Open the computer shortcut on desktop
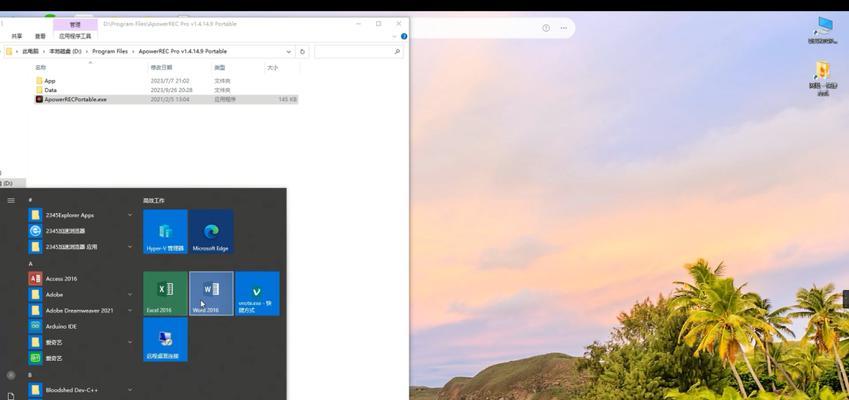This screenshot has height=400, width=849. pyautogui.click(x=823, y=30)
